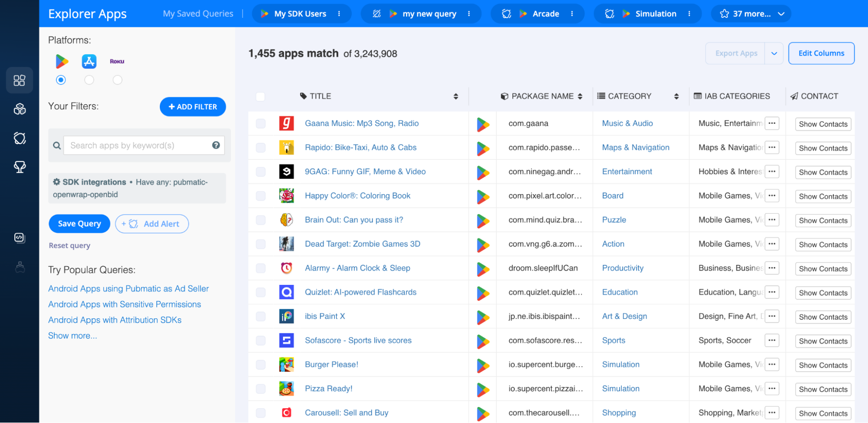The image size is (868, 423).
Task: Click the Google Play platform icon
Action: point(62,61)
